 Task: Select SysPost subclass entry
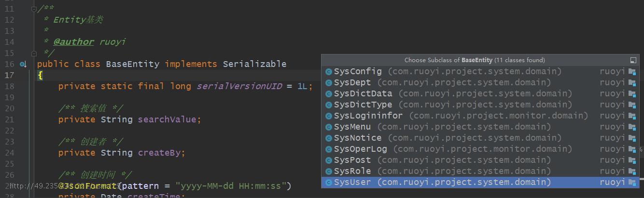pos(480,160)
